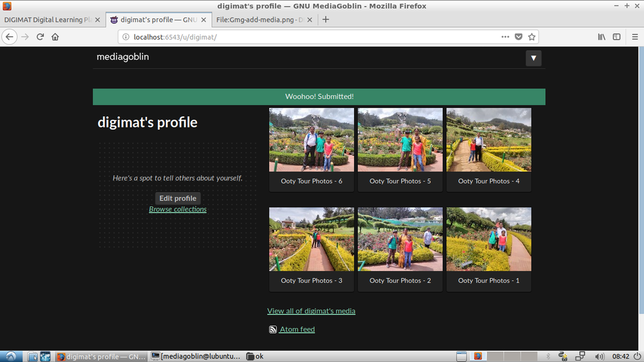
Task: Click the Firefox reload page icon
Action: pos(40,37)
